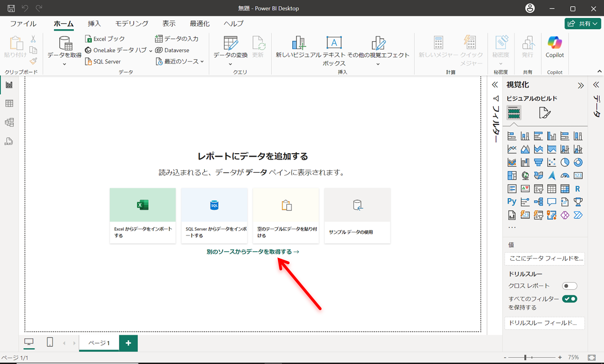Click データの入力 in ribbon
The width and height of the screenshot is (604, 364).
[x=176, y=39]
